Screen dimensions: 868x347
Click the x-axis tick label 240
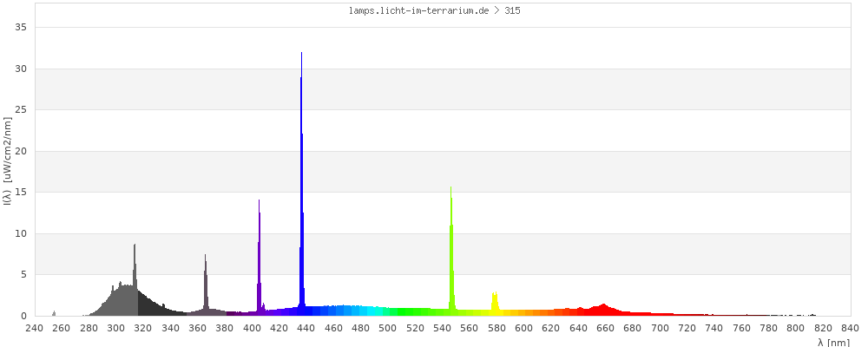[x=35, y=328]
